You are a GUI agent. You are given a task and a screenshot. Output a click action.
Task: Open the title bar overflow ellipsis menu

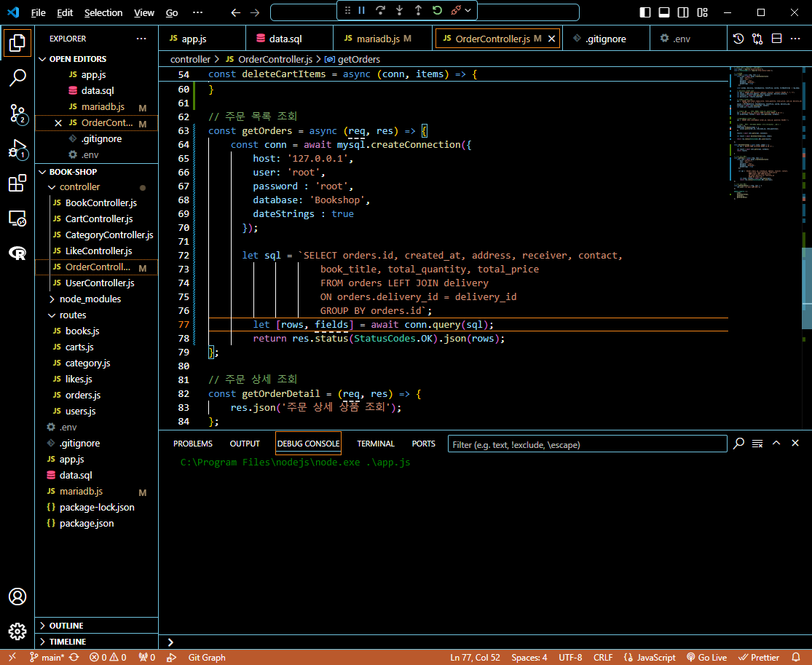tap(198, 12)
